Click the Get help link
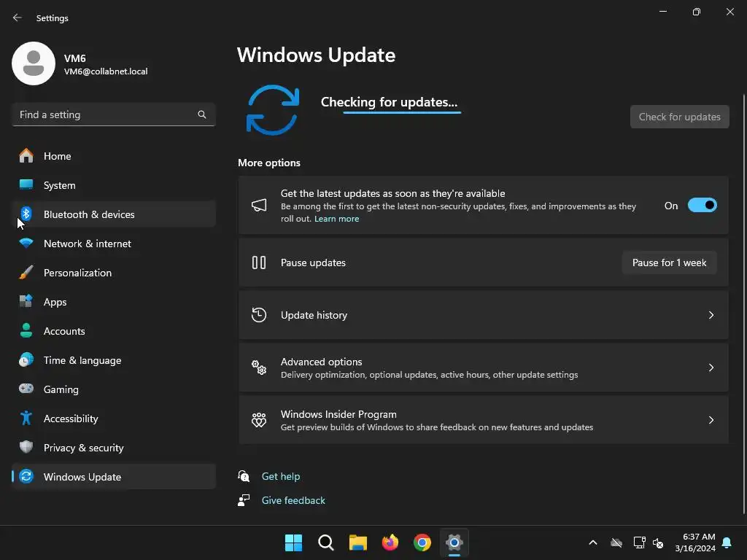This screenshot has width=747, height=560. pos(281,475)
